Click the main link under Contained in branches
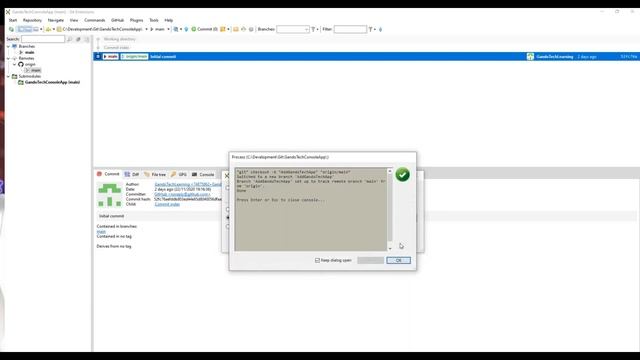Image resolution: width=640 pixels, height=360 pixels. pos(101,231)
